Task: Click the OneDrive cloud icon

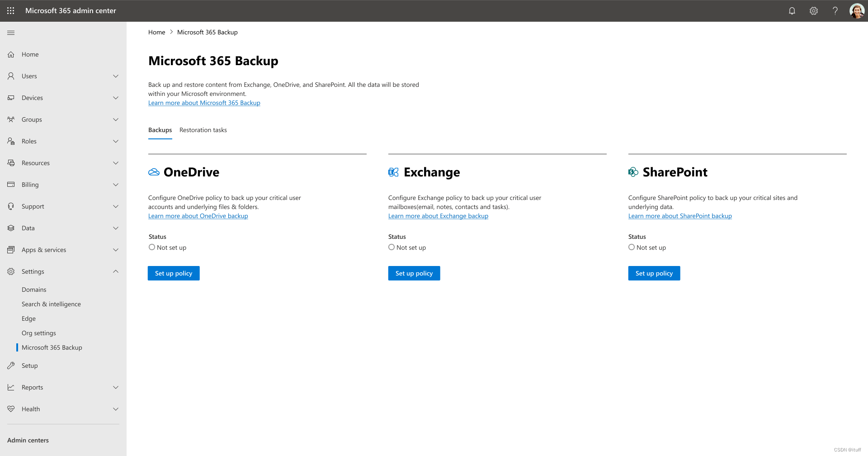Action: click(x=154, y=172)
